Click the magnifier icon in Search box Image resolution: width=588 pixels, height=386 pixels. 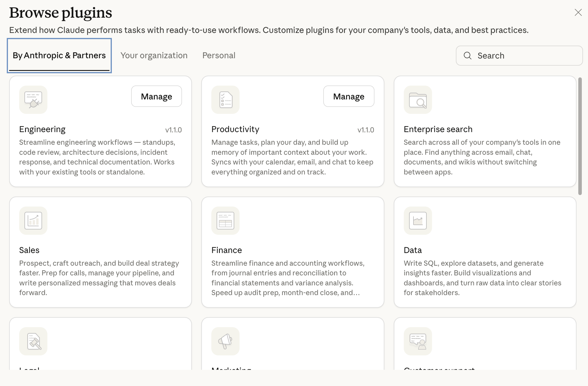(467, 56)
